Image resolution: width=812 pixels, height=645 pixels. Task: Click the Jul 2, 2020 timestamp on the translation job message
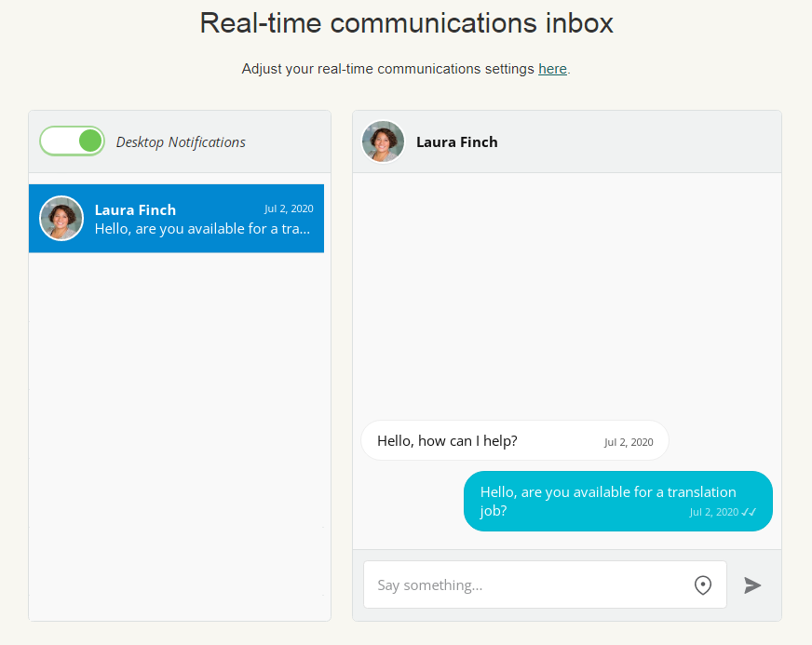click(x=713, y=512)
